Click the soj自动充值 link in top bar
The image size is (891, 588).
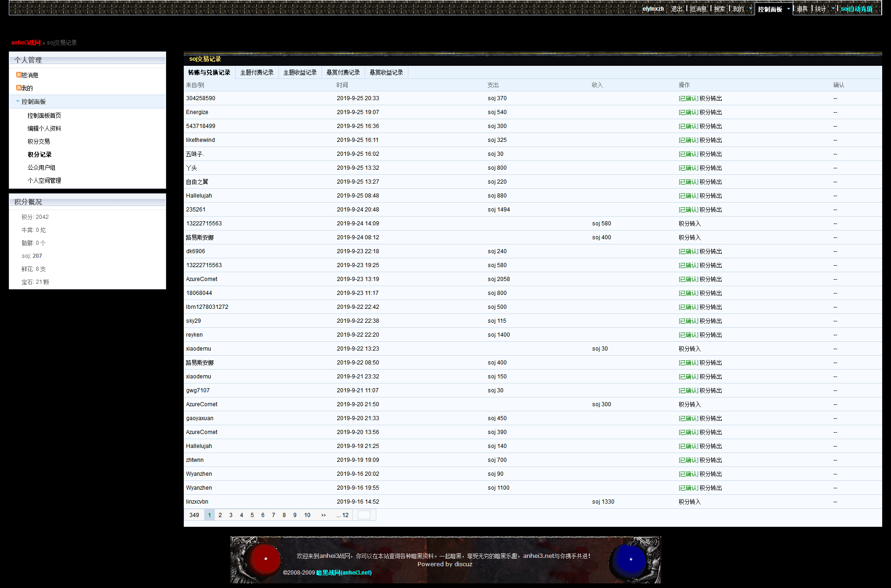(x=856, y=9)
